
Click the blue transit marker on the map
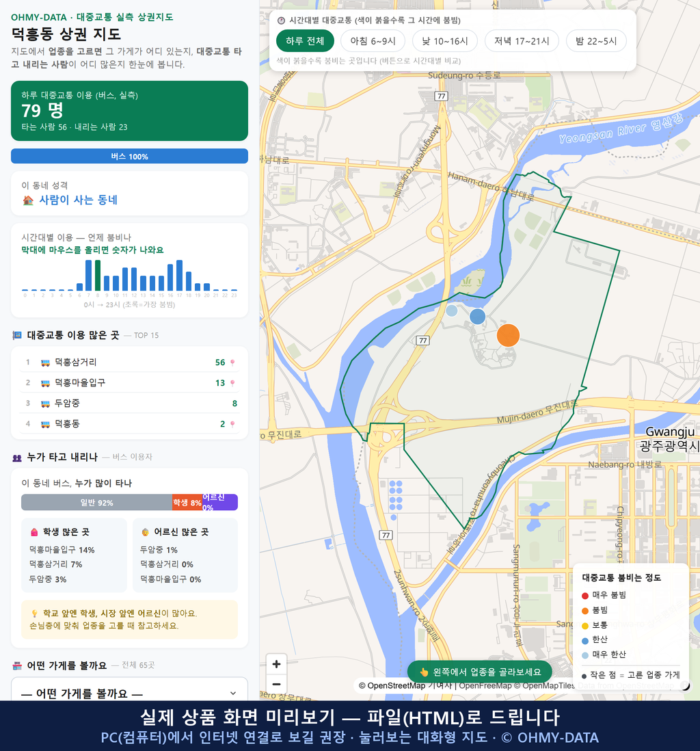477,317
